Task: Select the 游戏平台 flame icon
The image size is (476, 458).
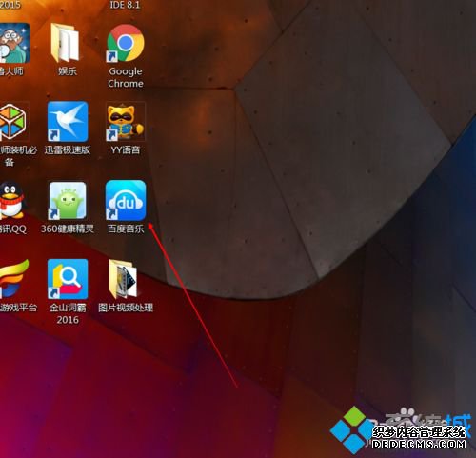Action: (x=14, y=279)
